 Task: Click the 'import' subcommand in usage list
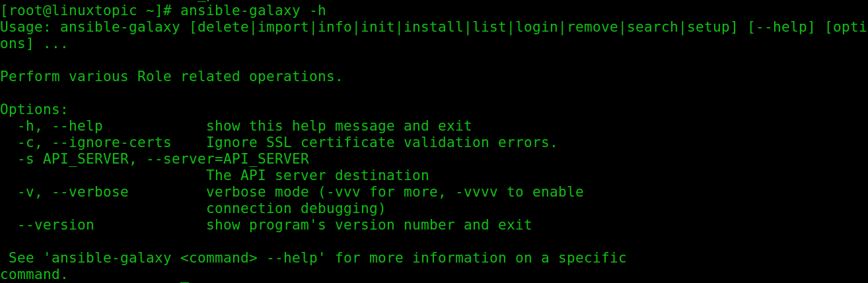[x=283, y=27]
